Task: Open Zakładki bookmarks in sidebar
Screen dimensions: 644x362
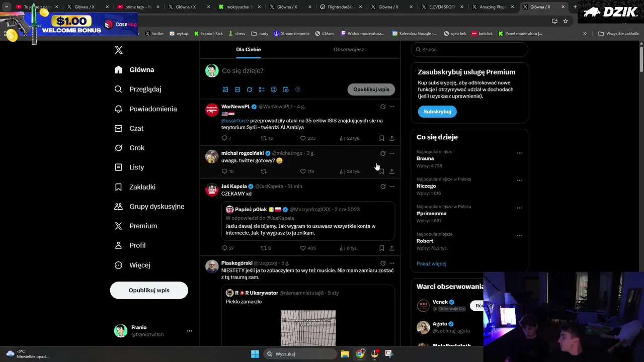Action: click(135, 187)
